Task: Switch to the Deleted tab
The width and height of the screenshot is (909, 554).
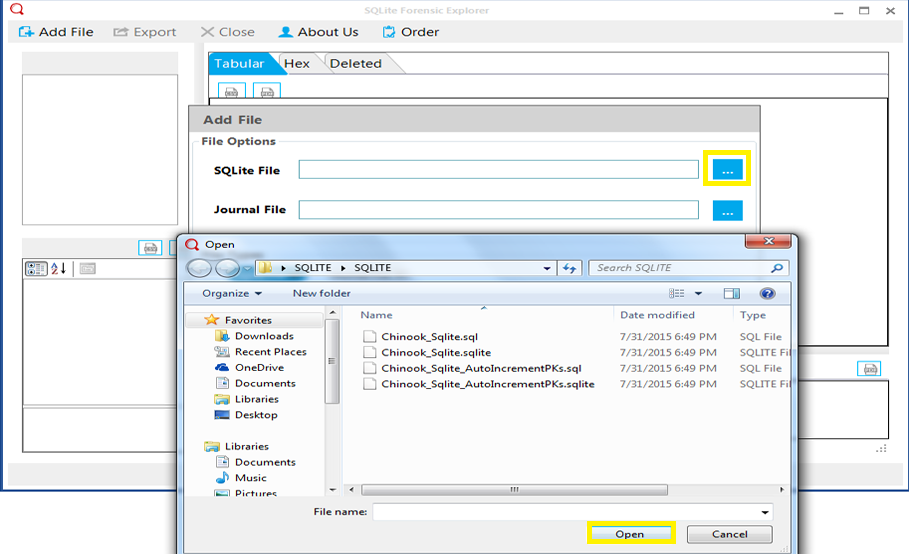Action: tap(355, 63)
